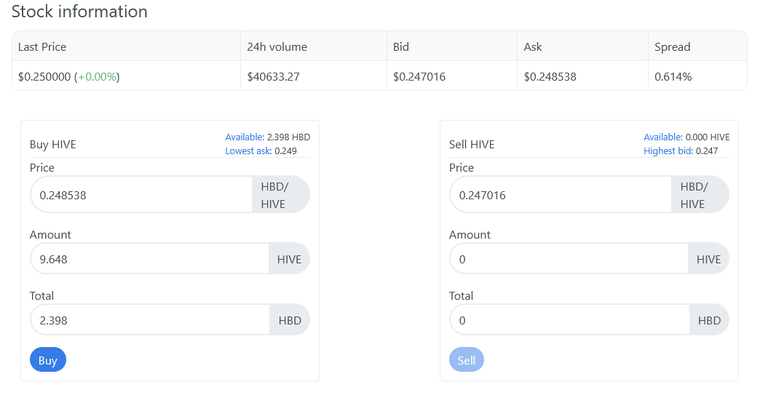
Task: Focus the Buy HIVE Total field
Action: point(150,320)
